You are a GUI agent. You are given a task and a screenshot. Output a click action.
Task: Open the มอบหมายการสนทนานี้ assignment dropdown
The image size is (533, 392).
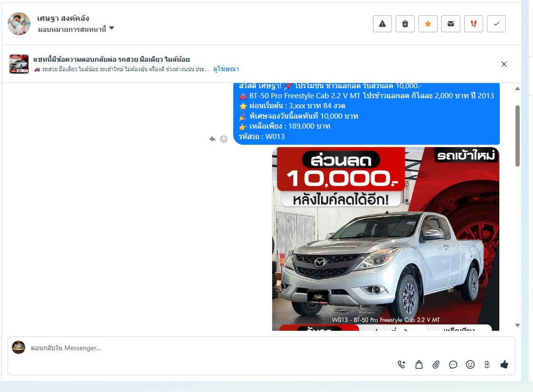(76, 29)
